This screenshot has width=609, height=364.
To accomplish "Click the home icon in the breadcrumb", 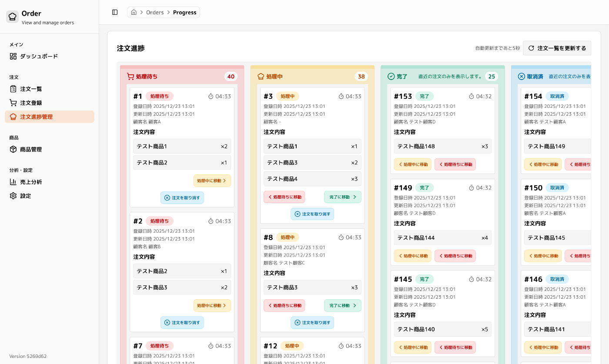I will point(134,12).
